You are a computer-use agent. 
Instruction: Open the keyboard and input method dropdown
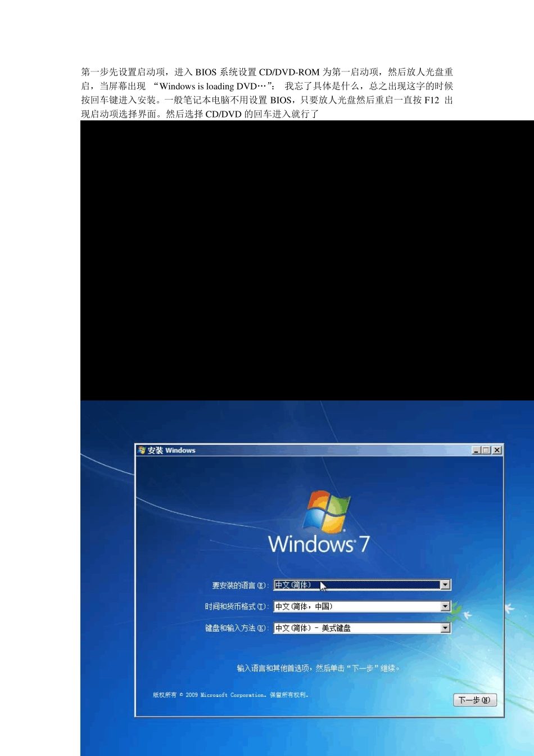(x=362, y=628)
